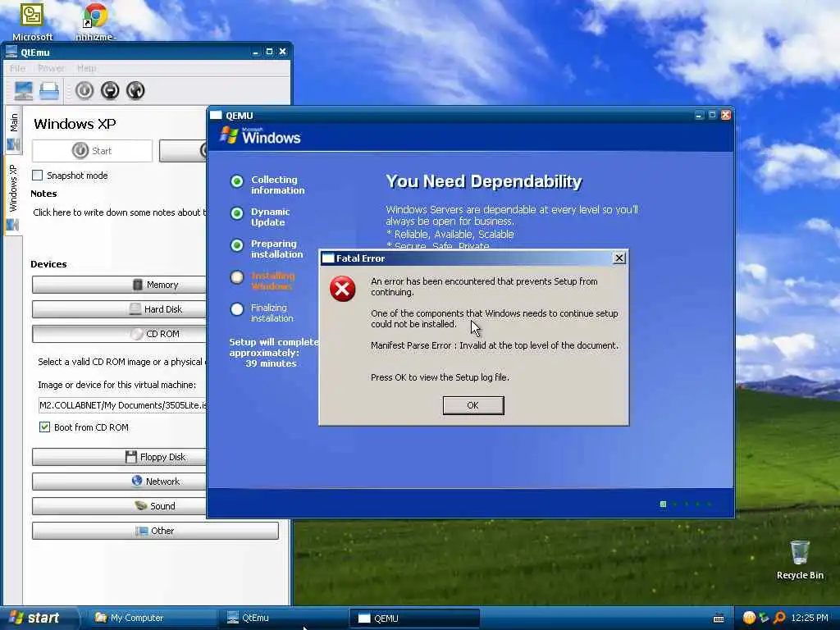
Task: Click the keyboard icon in the taskbar
Action: [x=719, y=619]
